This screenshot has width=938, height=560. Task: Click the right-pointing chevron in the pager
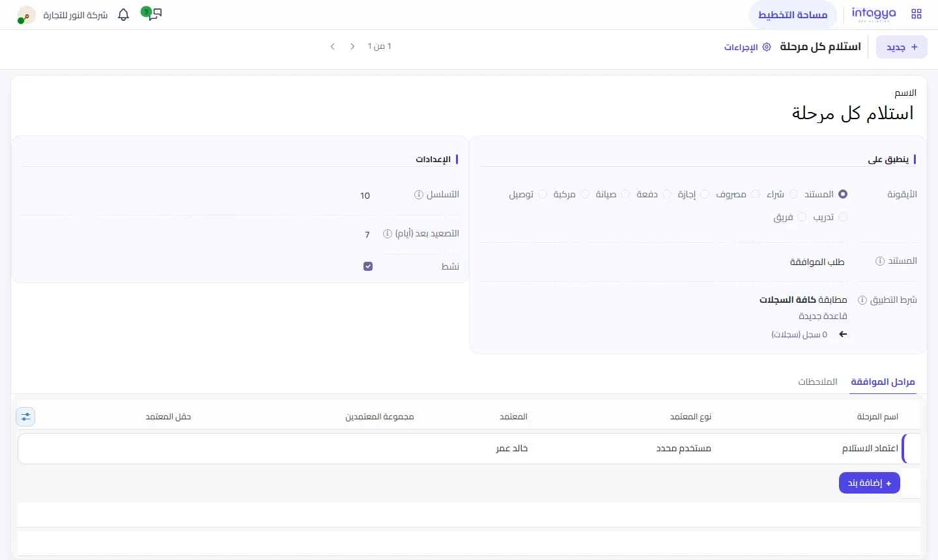click(x=352, y=46)
